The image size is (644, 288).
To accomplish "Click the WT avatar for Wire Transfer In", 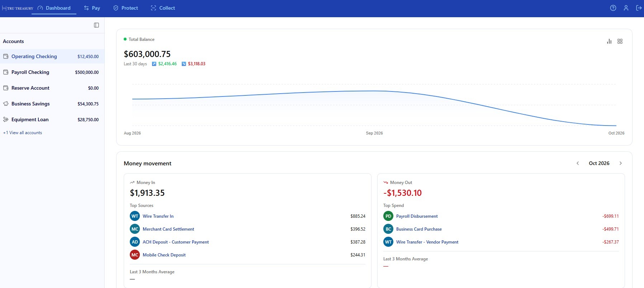I will (135, 216).
